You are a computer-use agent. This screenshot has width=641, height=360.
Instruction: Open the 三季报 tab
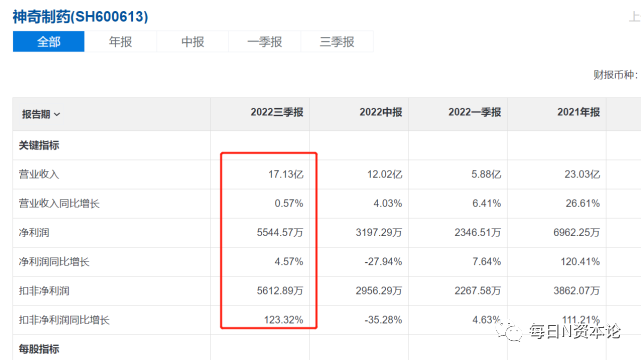point(337,42)
